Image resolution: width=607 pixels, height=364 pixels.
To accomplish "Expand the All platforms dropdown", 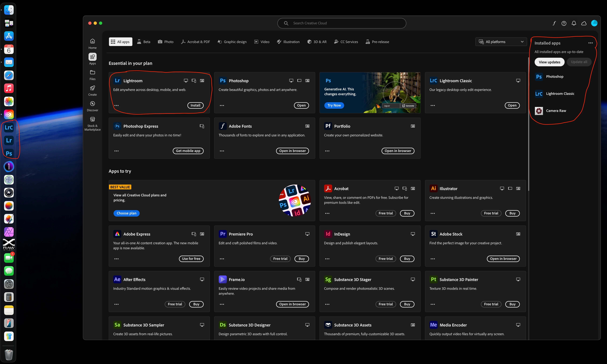I will pos(501,42).
